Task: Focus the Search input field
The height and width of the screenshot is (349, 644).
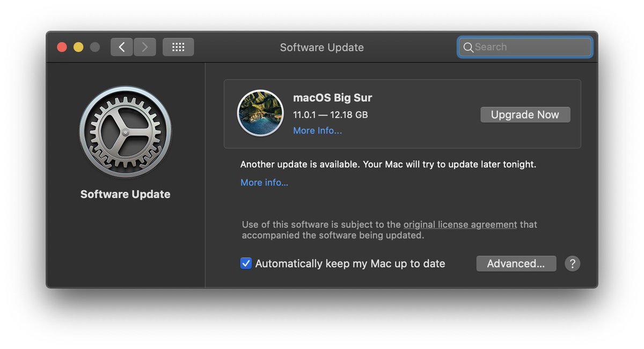Action: click(x=525, y=47)
